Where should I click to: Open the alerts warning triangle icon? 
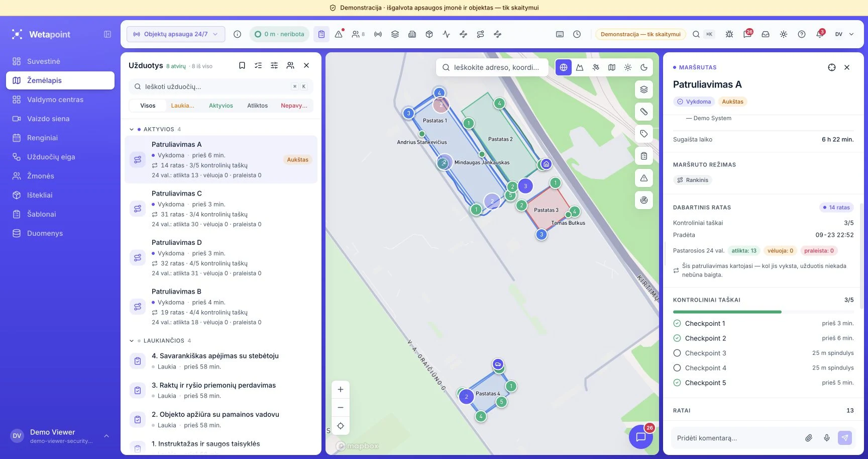click(339, 34)
